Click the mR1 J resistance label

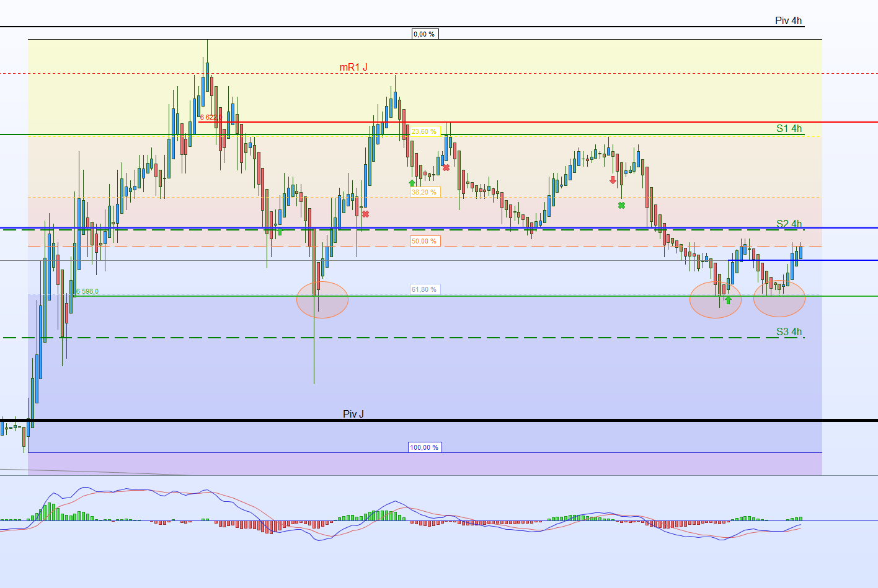353,67
